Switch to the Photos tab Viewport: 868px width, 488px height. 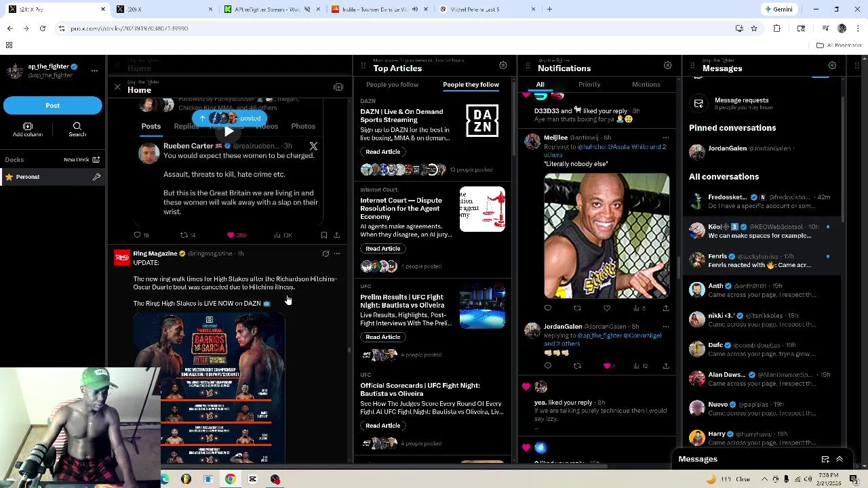[303, 126]
